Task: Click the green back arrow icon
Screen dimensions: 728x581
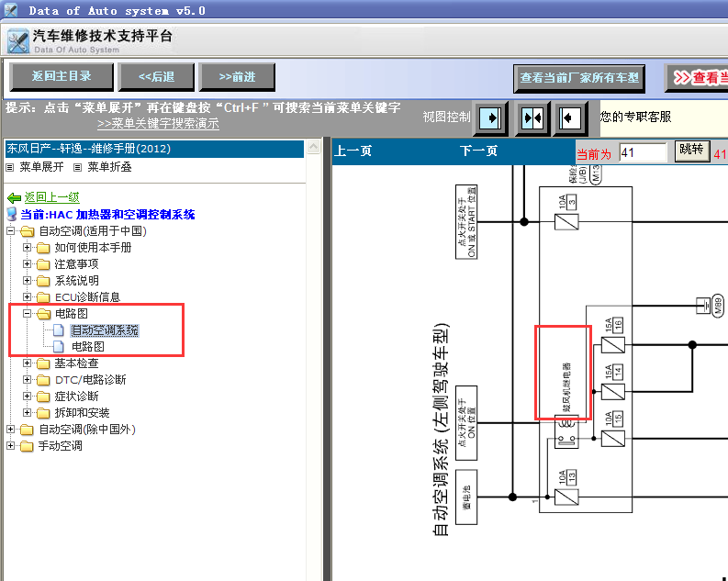Action: (x=14, y=198)
